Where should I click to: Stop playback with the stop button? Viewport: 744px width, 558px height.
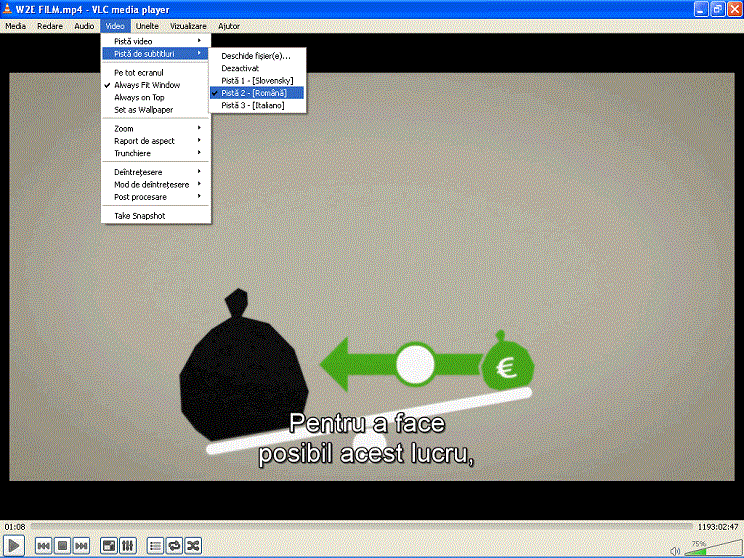(62, 545)
